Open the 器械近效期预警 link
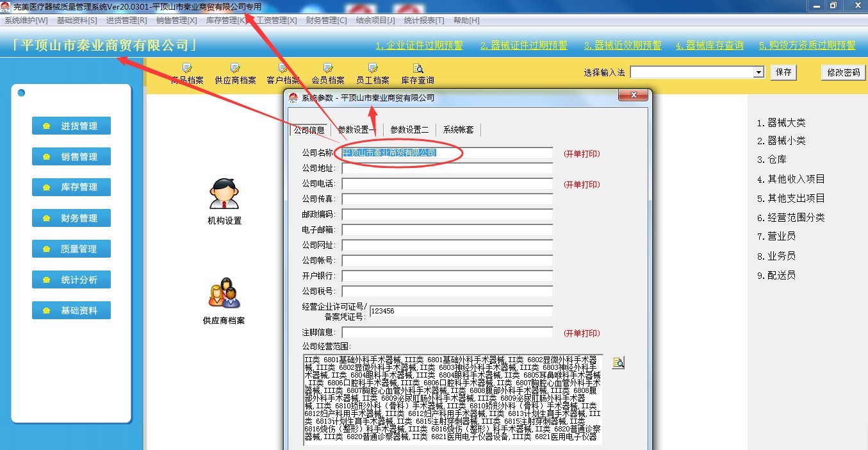The width and height of the screenshot is (868, 450). click(x=623, y=46)
